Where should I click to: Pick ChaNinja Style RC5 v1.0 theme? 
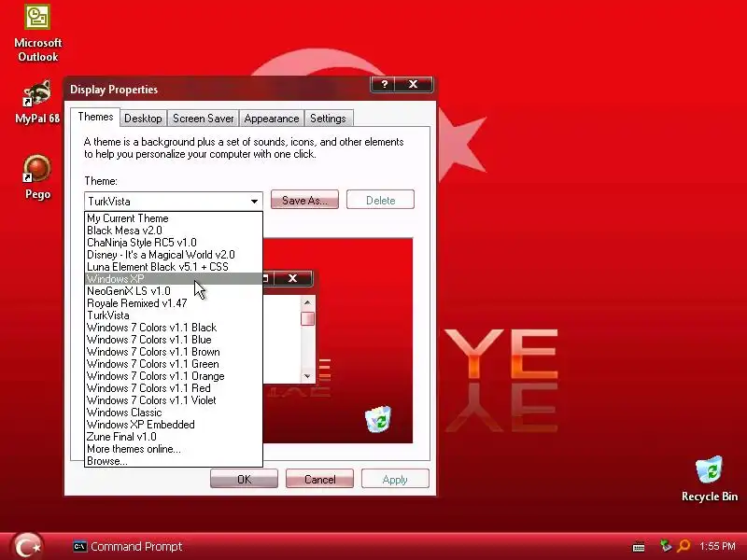(x=174, y=243)
